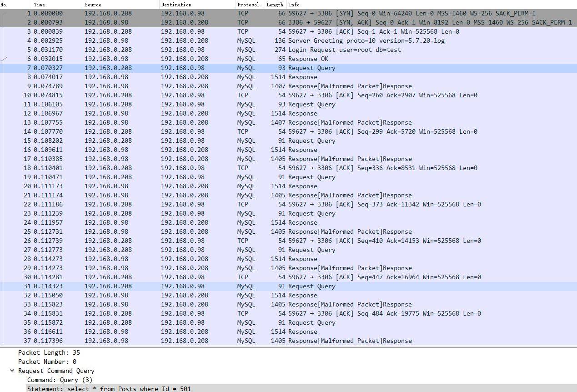Select the Login Request user=root packet
This screenshot has width=577, height=392.
click(288, 50)
